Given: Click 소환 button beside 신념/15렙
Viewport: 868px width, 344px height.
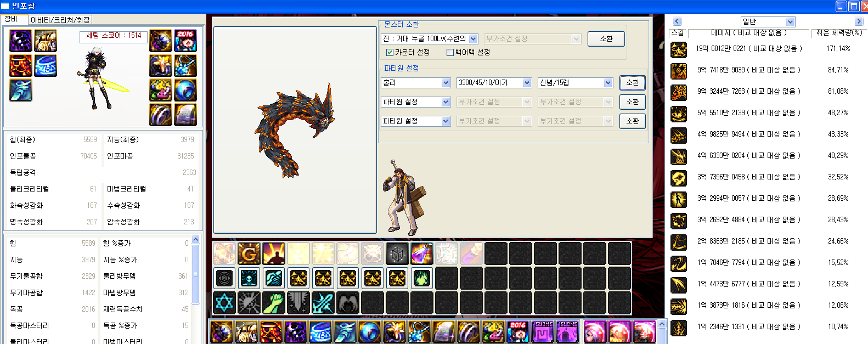Looking at the screenshot, I should tap(633, 83).
